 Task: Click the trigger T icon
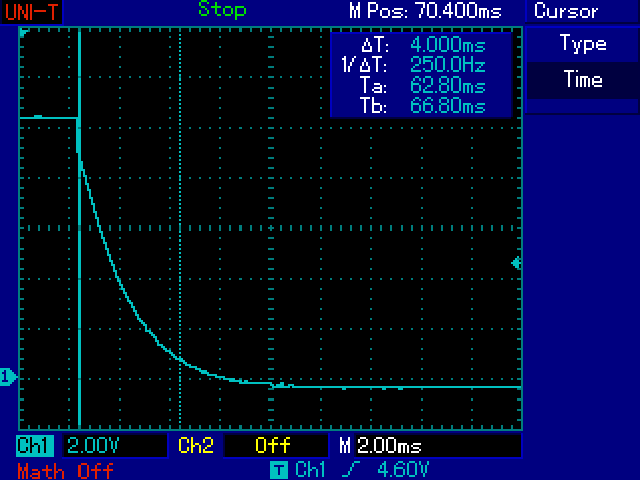pos(279,470)
